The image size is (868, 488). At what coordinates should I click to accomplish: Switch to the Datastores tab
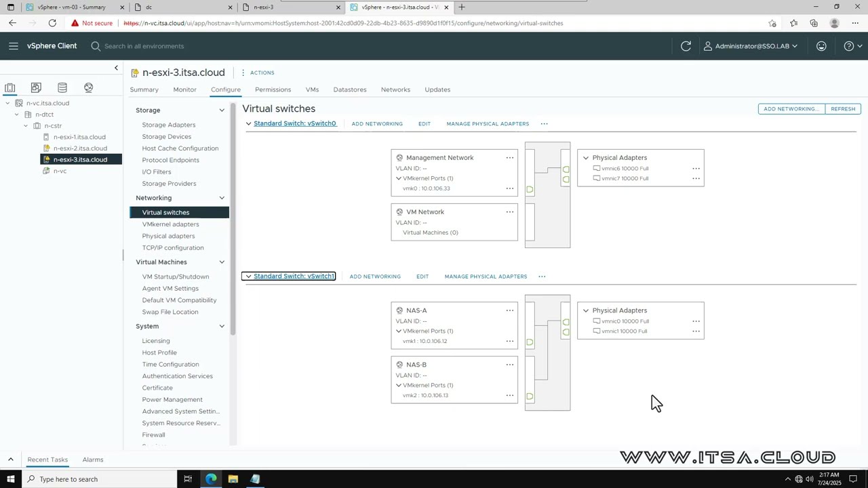350,89
